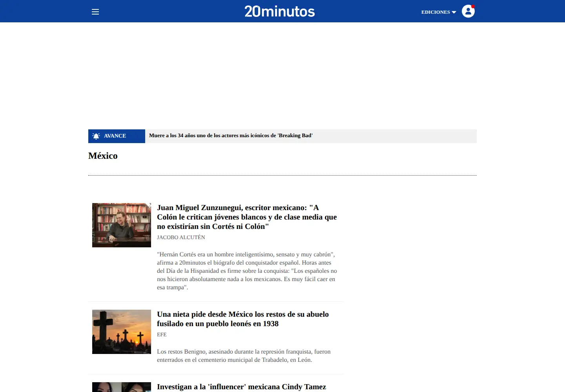Viewport: 565px width, 392px height.
Task: Click the AVANCE label
Action: pyautogui.click(x=115, y=136)
